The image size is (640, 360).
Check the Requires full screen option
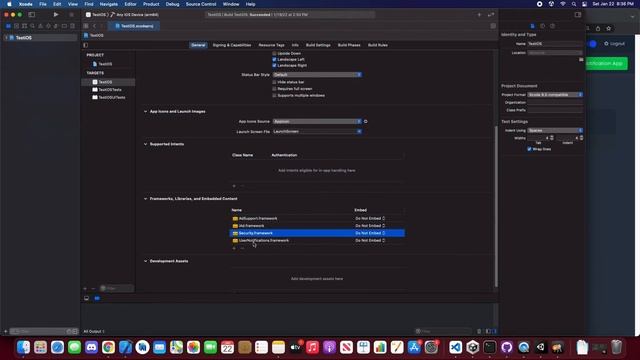pyautogui.click(x=274, y=89)
